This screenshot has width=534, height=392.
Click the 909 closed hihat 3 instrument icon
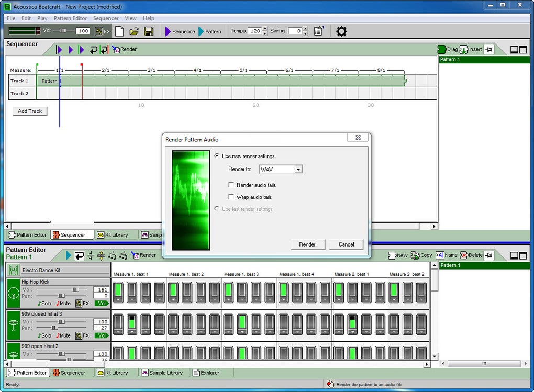(x=14, y=325)
